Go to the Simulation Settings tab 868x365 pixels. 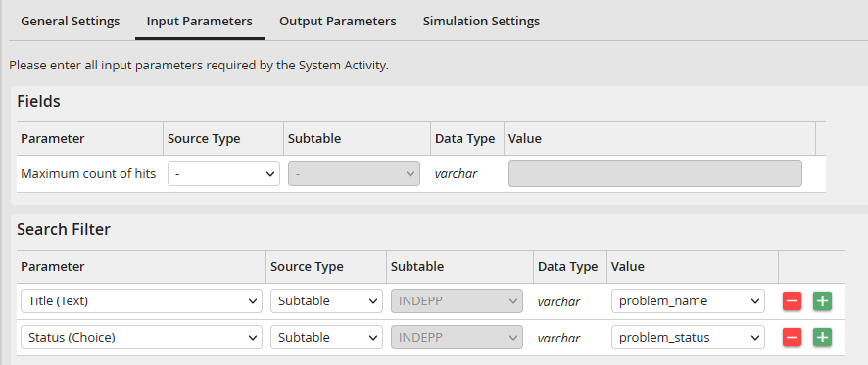481,21
